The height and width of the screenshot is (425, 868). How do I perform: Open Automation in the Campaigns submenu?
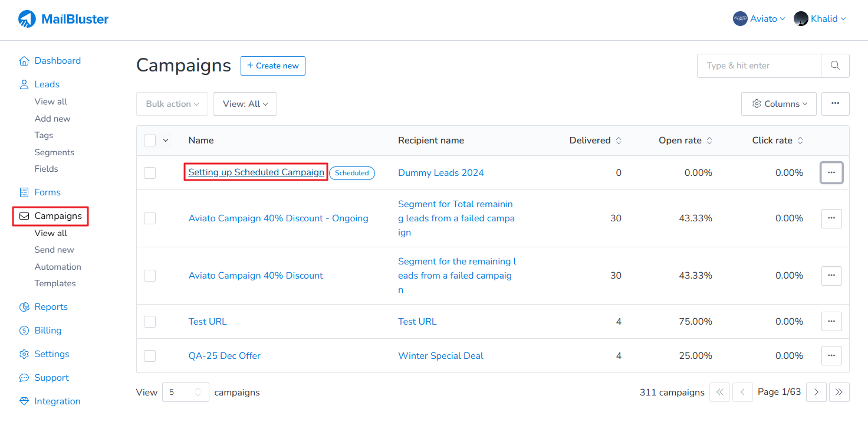point(58,267)
